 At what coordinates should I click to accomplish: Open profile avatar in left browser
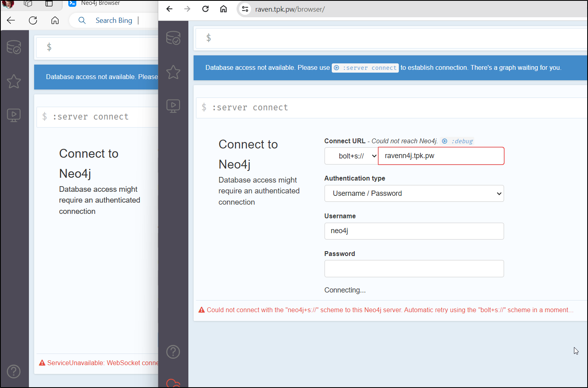click(x=8, y=4)
